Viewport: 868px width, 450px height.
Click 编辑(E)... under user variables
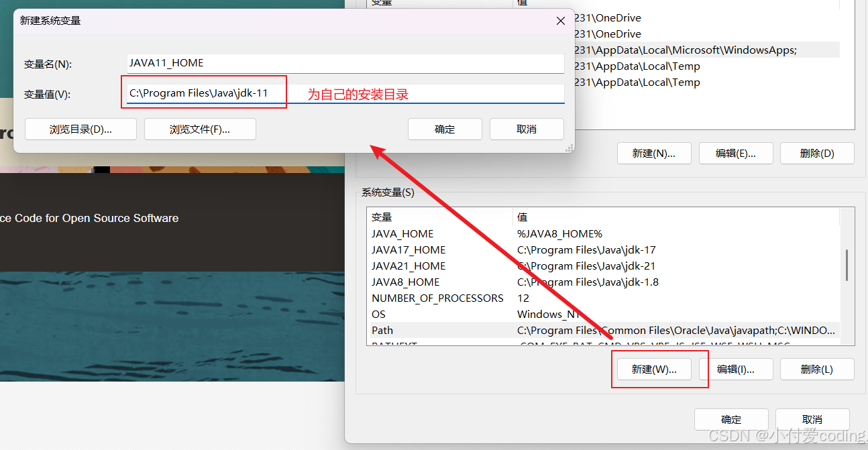[x=736, y=153]
